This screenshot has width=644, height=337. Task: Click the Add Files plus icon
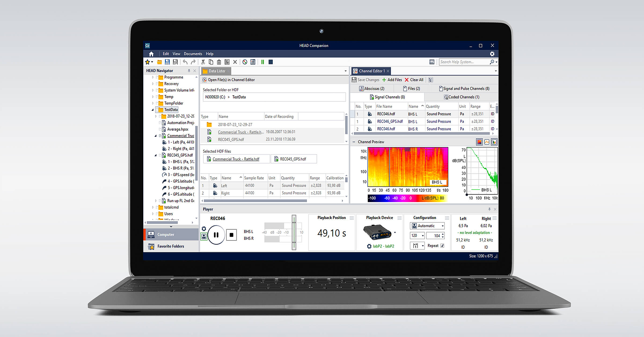(x=384, y=80)
